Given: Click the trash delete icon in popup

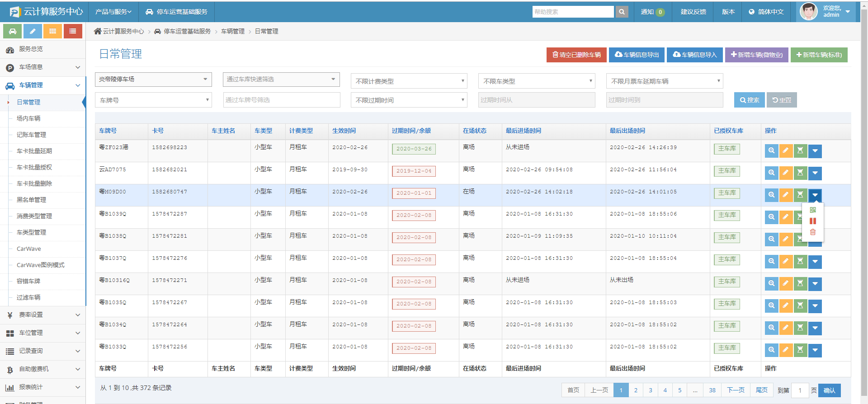Looking at the screenshot, I should (x=813, y=232).
